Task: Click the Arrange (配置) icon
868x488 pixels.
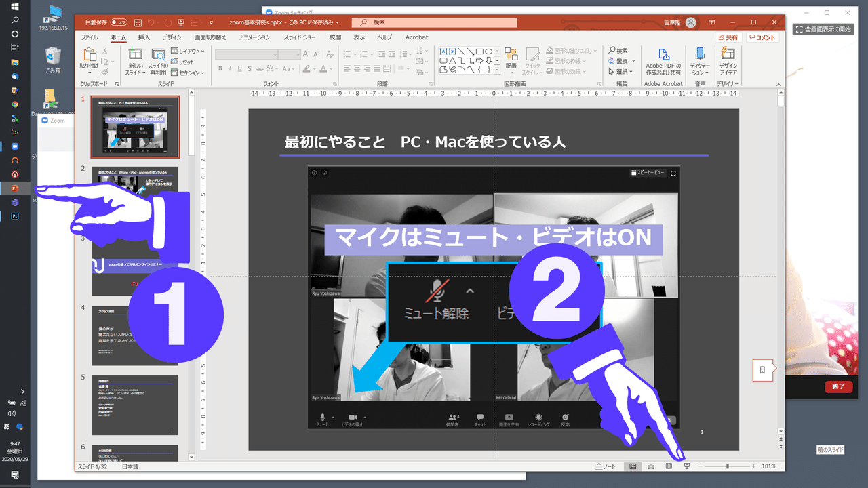Action: point(511,54)
